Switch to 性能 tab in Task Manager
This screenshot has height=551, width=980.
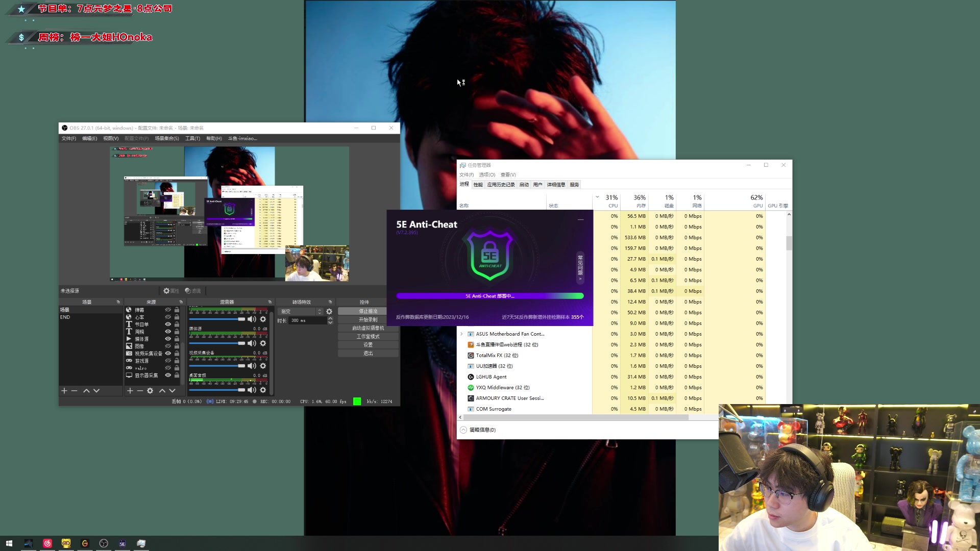pyautogui.click(x=478, y=185)
